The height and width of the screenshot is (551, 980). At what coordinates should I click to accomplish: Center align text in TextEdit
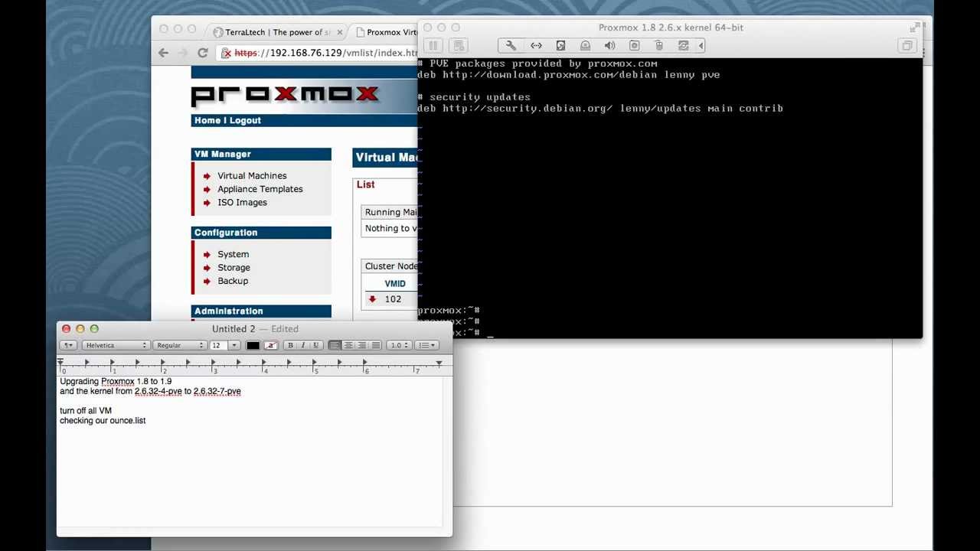pyautogui.click(x=348, y=345)
